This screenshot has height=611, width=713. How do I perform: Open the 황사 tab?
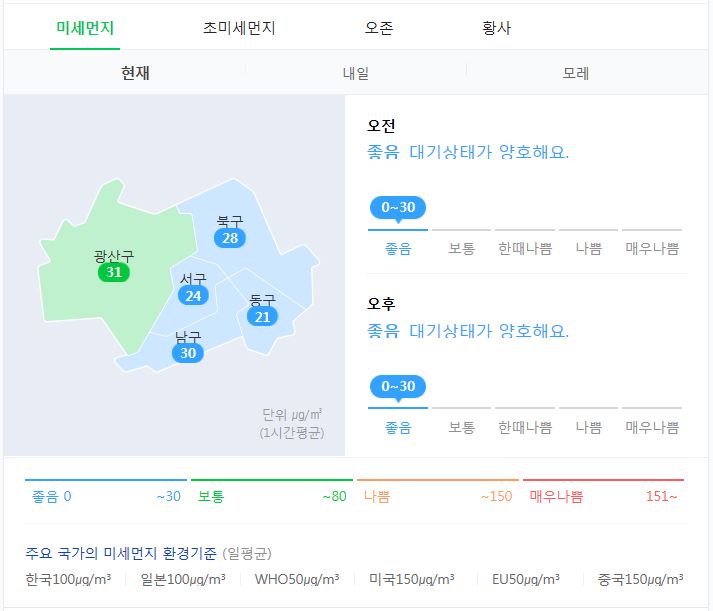pyautogui.click(x=497, y=28)
